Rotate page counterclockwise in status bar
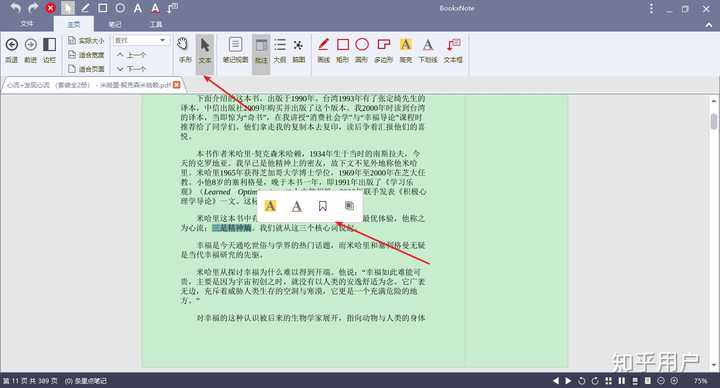The width and height of the screenshot is (720, 388). tap(582, 381)
